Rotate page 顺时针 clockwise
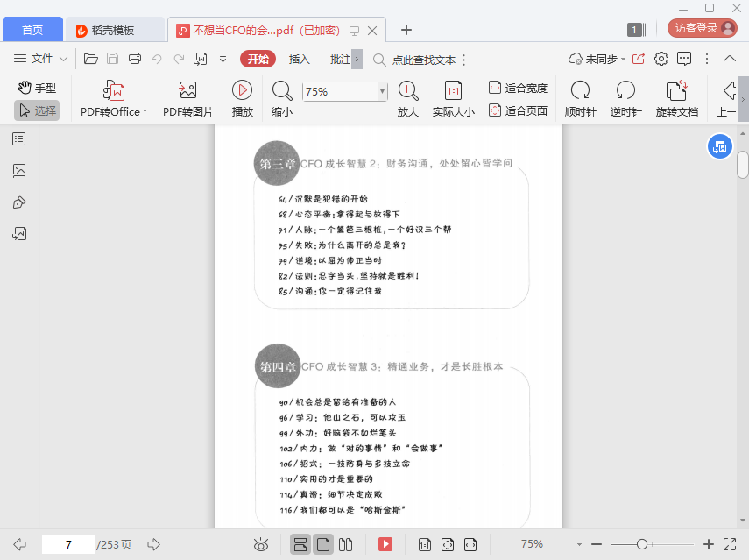 (581, 99)
